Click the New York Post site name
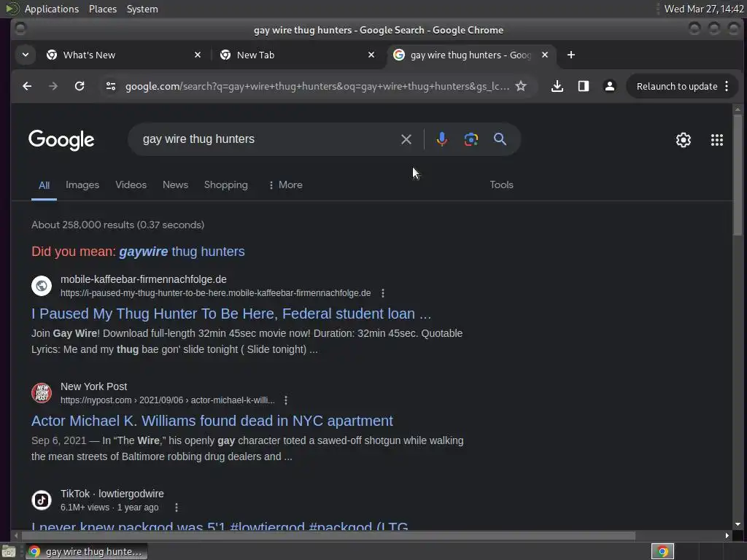Screen dimensions: 747x560 click(x=94, y=386)
